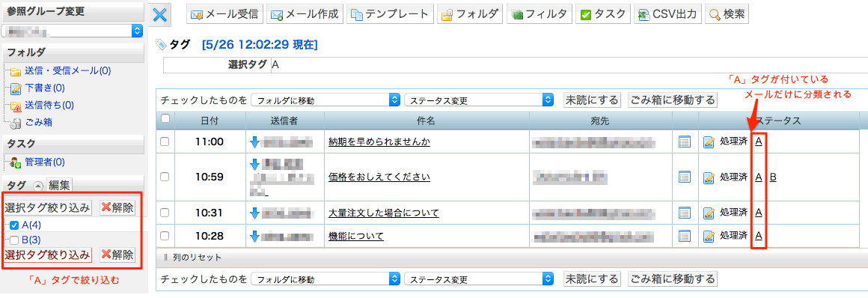Collapse the タグ section with the round arrow
Image resolution: width=868 pixels, height=298 pixels.
[37, 186]
